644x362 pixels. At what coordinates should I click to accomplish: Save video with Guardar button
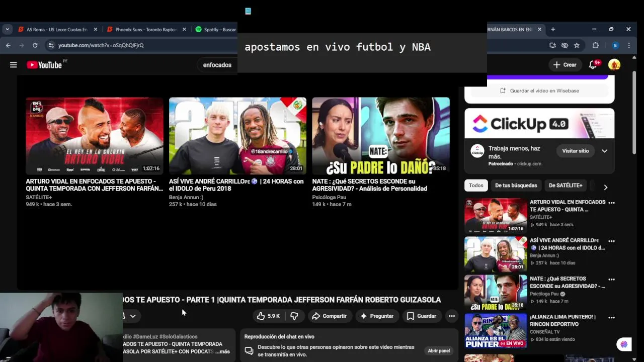tap(421, 316)
